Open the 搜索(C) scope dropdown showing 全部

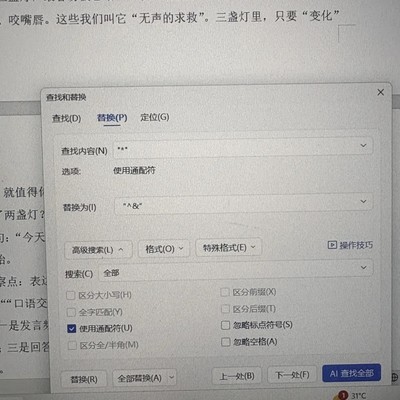pos(236,270)
